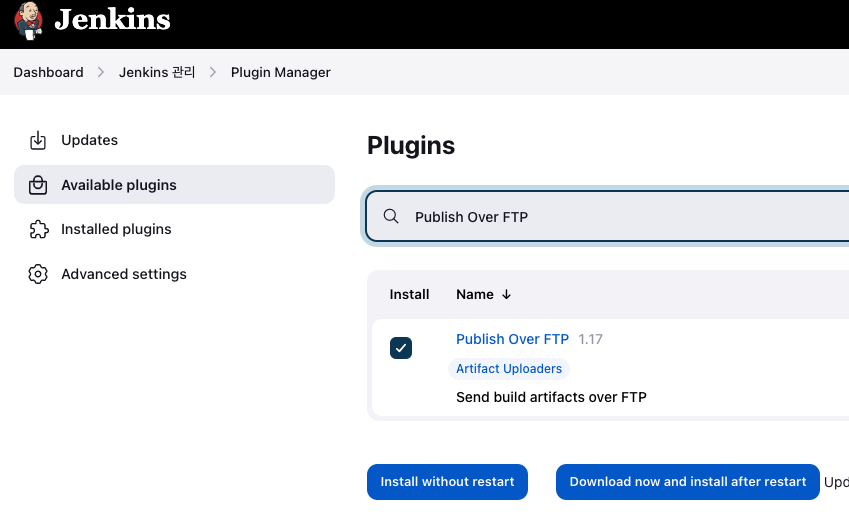
Task: Click the Available plugins shopping bag icon
Action: coord(38,185)
